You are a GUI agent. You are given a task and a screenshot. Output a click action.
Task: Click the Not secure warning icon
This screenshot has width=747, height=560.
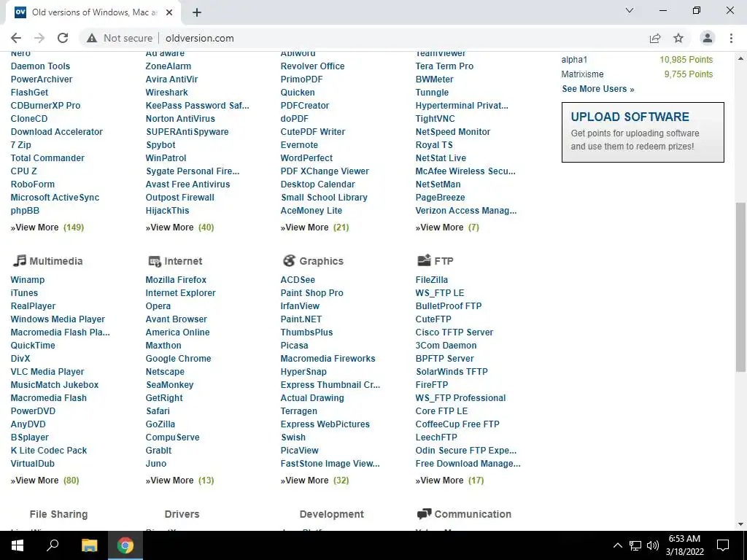pyautogui.click(x=92, y=38)
